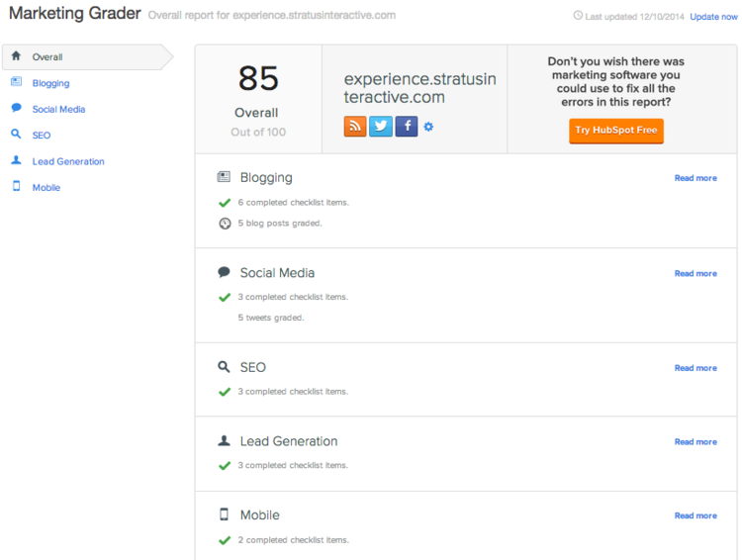Click '6 completed checklist items.' text
Screen dimensions: 742x560
pyautogui.click(x=294, y=203)
